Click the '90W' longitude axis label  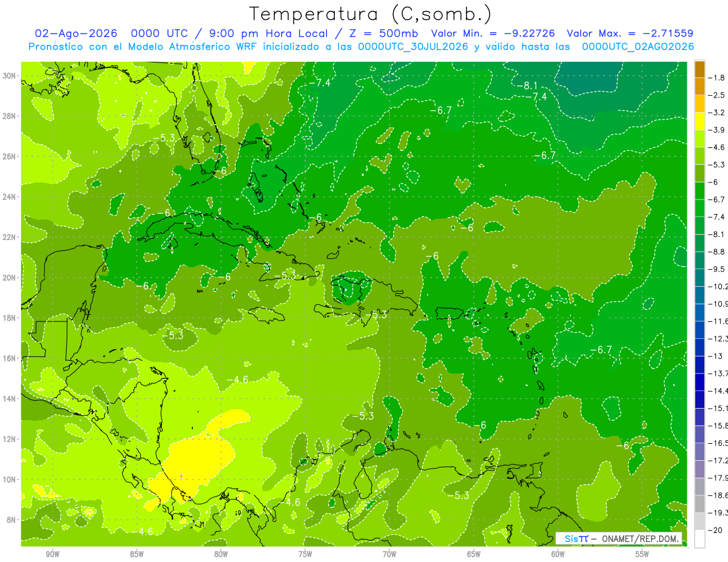52,554
